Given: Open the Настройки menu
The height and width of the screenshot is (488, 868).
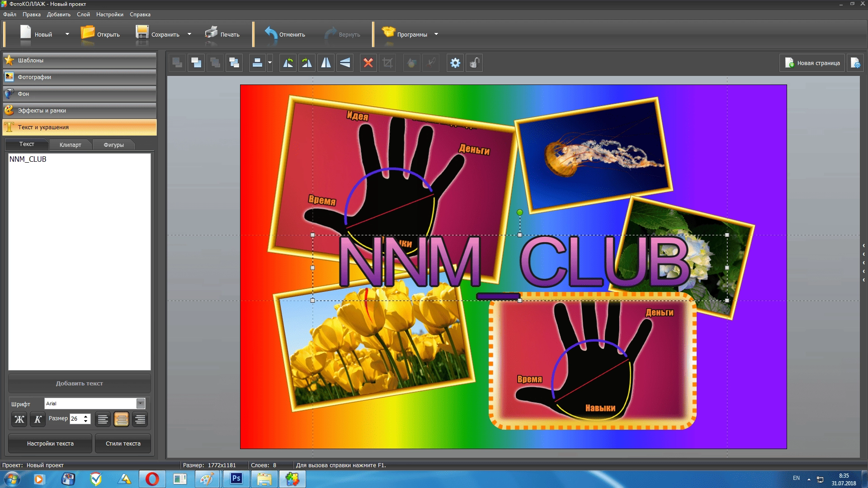Looking at the screenshot, I should (110, 14).
